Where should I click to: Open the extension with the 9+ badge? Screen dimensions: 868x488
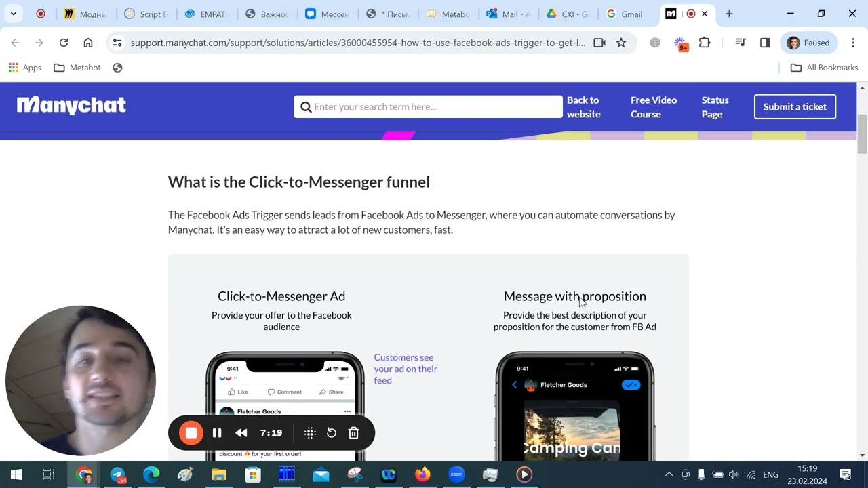[680, 44]
